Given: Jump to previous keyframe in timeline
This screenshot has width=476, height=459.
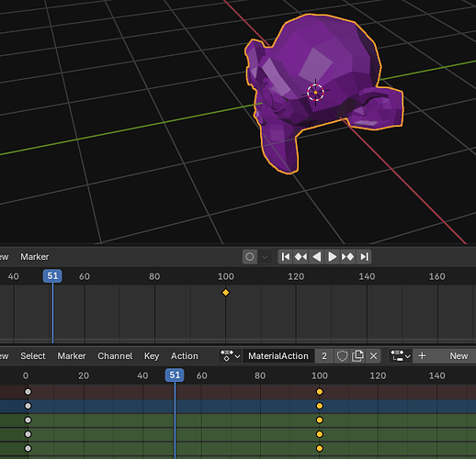Looking at the screenshot, I should tap(300, 257).
